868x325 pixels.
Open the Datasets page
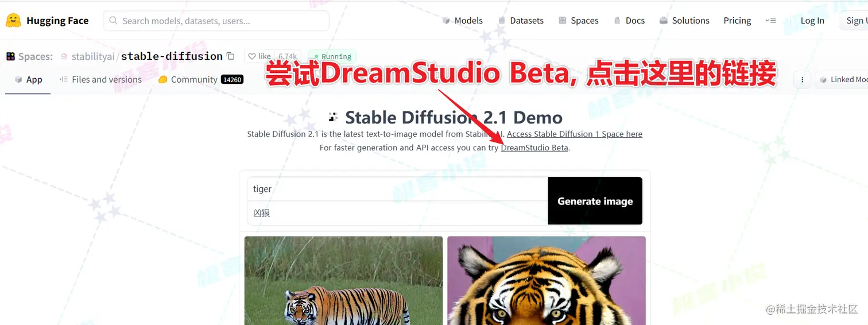click(x=521, y=21)
